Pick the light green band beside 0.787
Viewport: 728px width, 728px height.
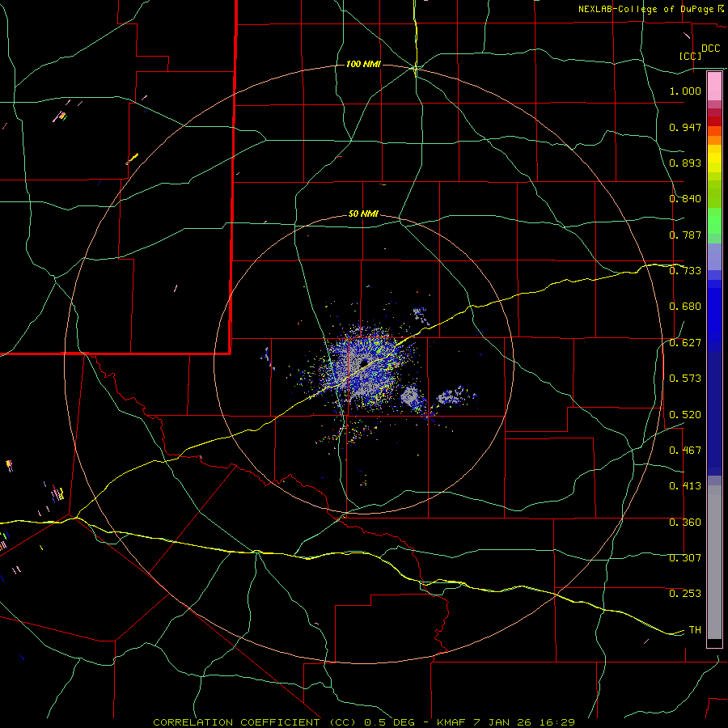(x=714, y=225)
